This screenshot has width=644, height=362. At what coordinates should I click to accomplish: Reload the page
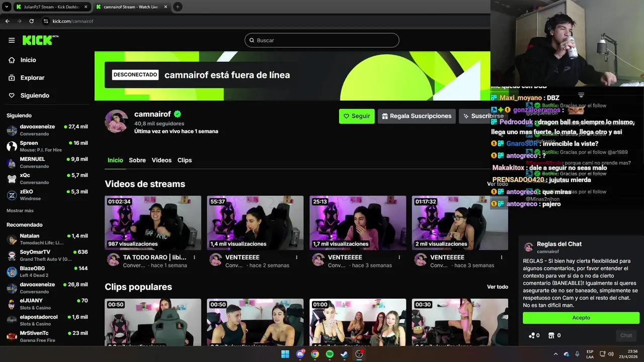tap(31, 21)
